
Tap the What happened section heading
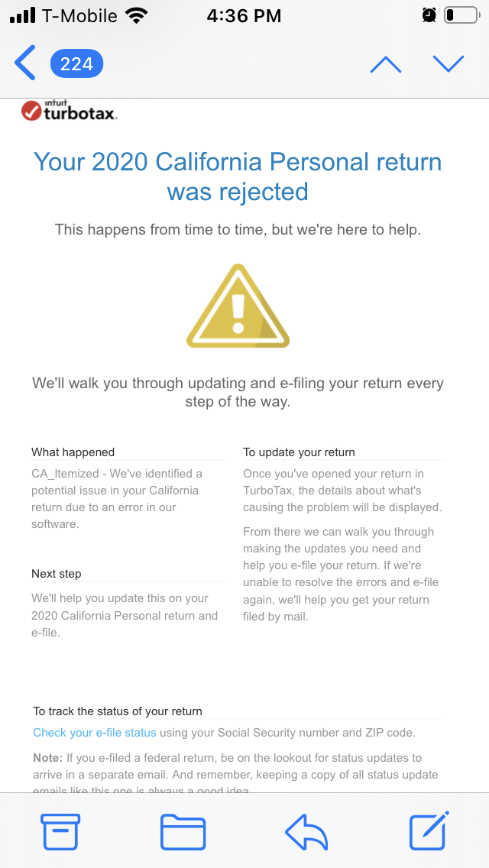pos(72,452)
